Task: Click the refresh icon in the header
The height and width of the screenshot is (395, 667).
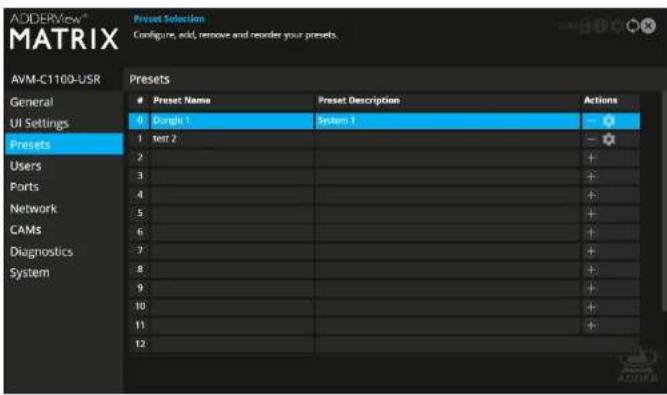Action: [x=633, y=26]
